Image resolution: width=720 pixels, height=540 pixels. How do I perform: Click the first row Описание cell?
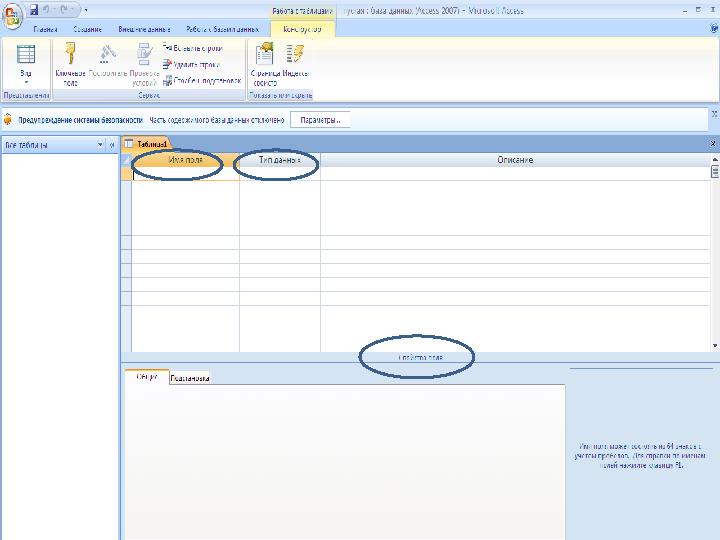pyautogui.click(x=515, y=174)
